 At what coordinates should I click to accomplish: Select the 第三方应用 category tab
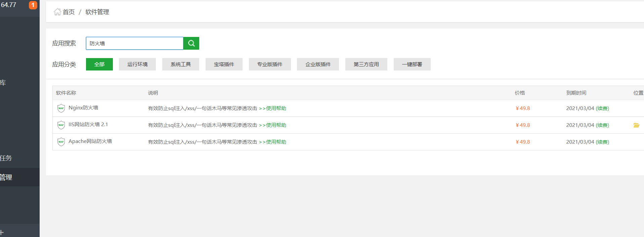coord(366,64)
